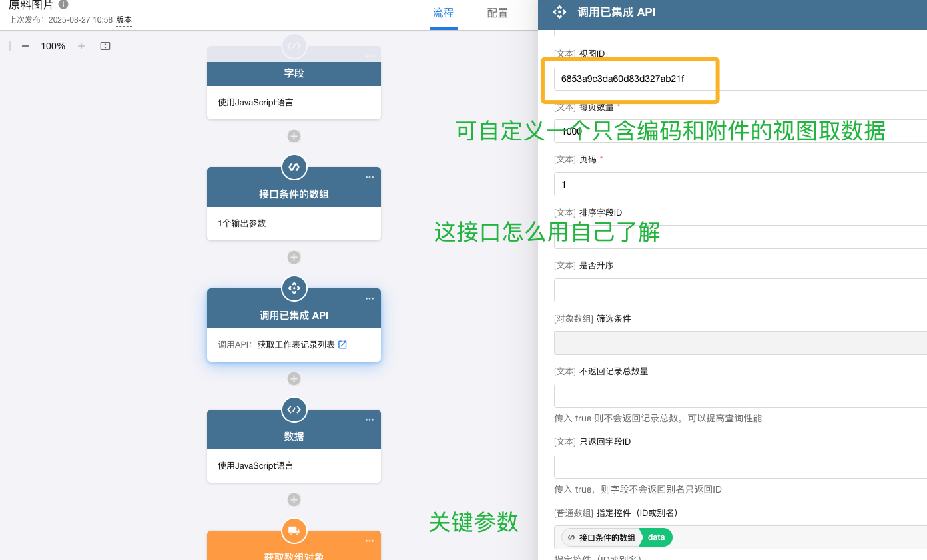
Task: Zoom out the workflow canvas
Action: pyautogui.click(x=25, y=46)
